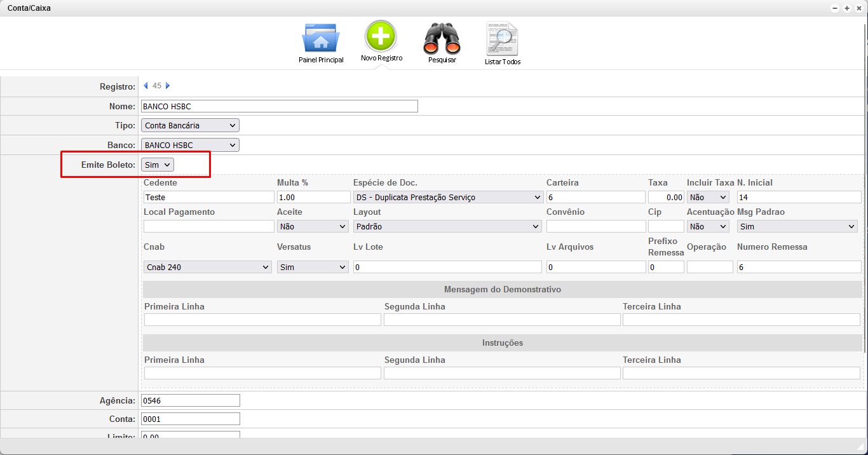868x455 pixels.
Task: Expand the Tipo Conta Bancária dropdown
Action: 190,125
